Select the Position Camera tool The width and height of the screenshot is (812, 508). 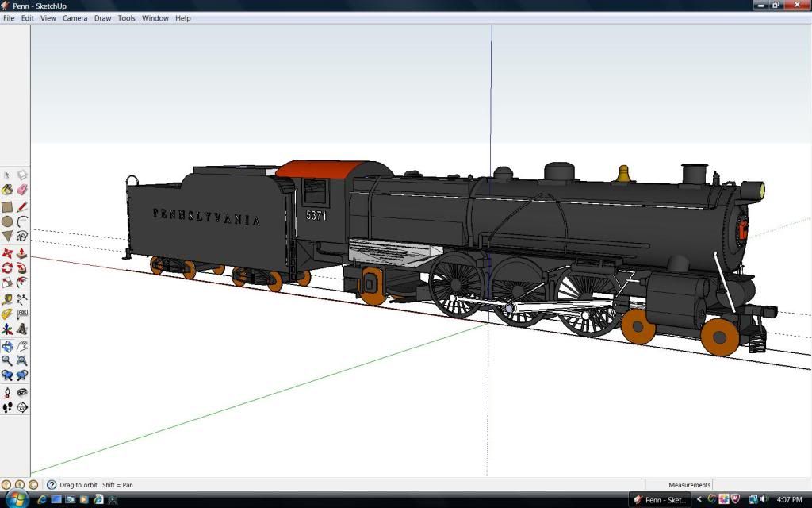(x=6, y=393)
